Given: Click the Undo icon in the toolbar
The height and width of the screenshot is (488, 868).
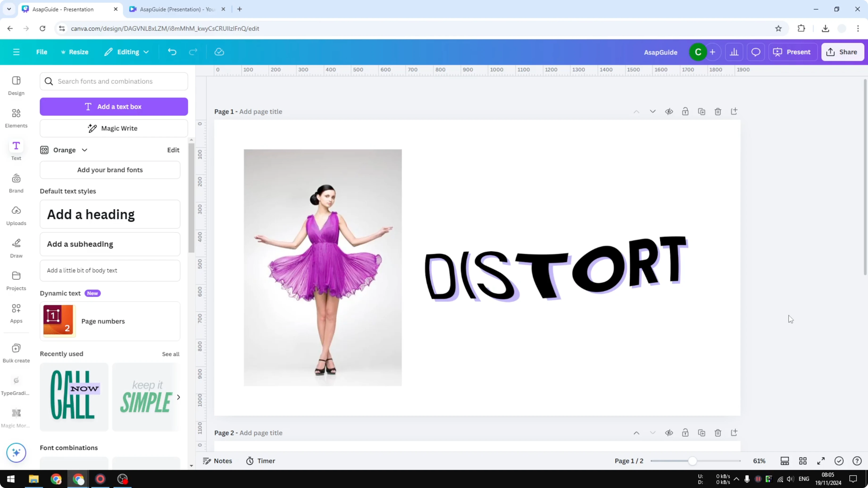Looking at the screenshot, I should [172, 52].
